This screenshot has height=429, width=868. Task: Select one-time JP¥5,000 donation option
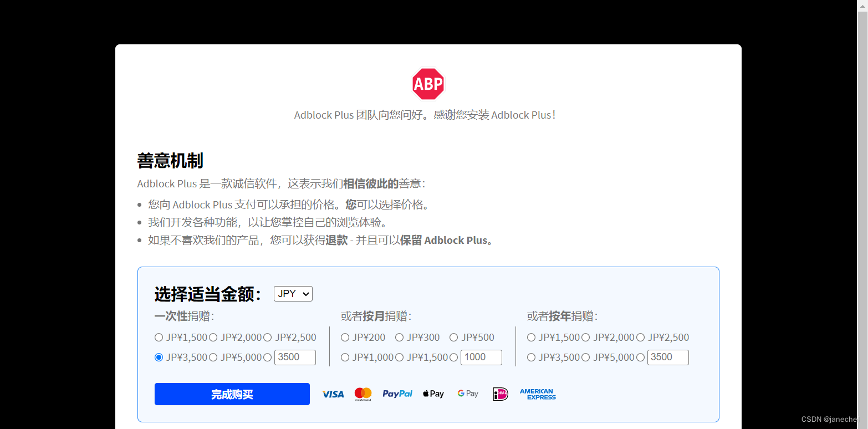click(213, 357)
